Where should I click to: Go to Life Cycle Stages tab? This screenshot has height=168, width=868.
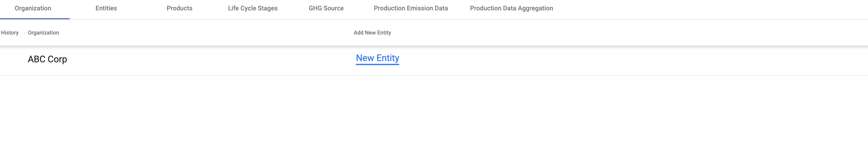tap(252, 9)
